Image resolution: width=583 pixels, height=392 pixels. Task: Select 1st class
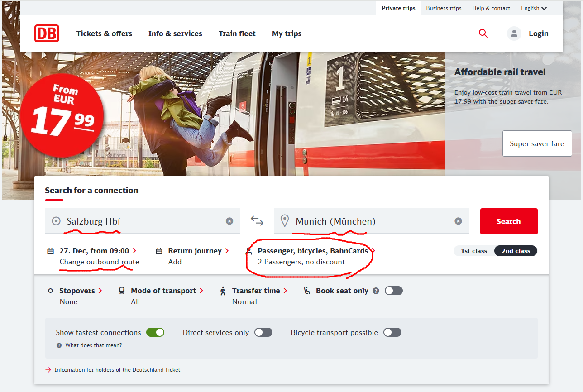click(x=474, y=251)
